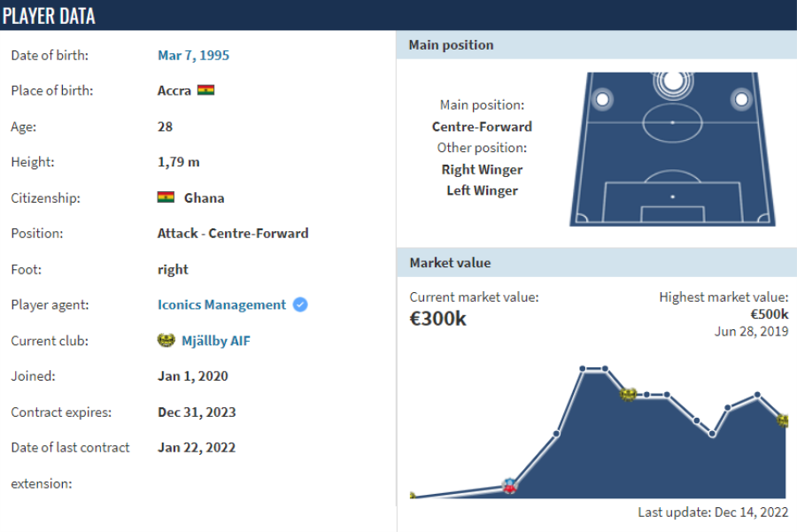The image size is (797, 532).
Task: Click yellow crest at chart's right end
Action: tap(784, 420)
